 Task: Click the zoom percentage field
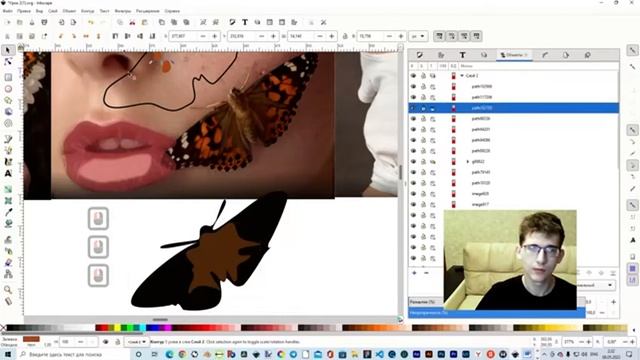point(570,342)
